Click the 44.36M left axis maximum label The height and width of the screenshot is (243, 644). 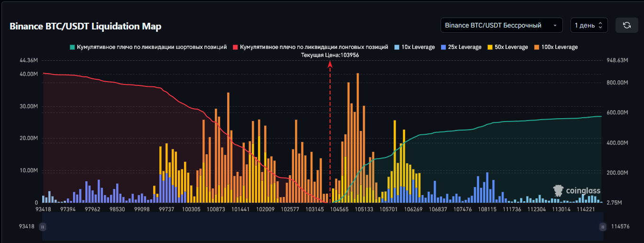[29, 60]
